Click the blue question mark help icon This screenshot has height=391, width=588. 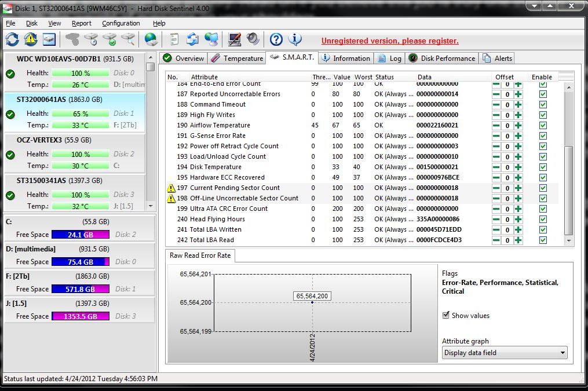(276, 39)
